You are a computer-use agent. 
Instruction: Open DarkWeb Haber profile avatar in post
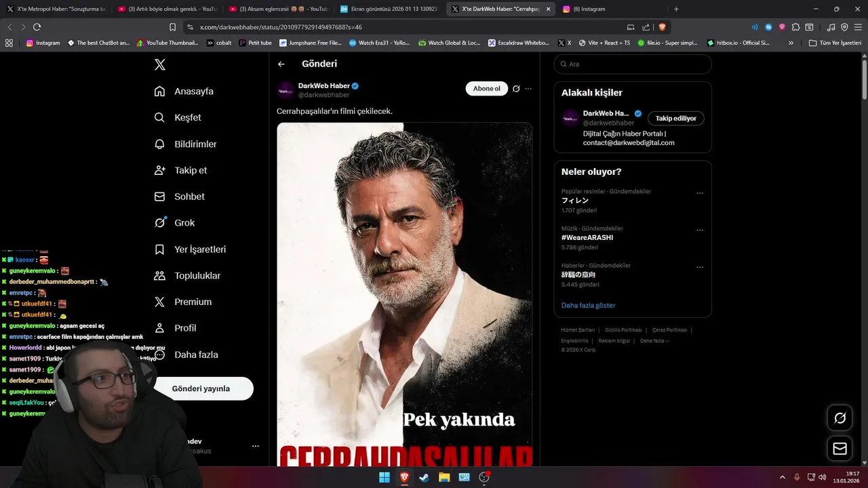pyautogui.click(x=285, y=90)
